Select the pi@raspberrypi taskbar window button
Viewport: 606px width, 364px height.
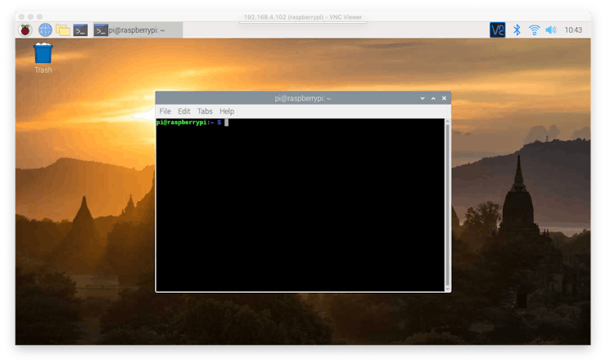[136, 29]
